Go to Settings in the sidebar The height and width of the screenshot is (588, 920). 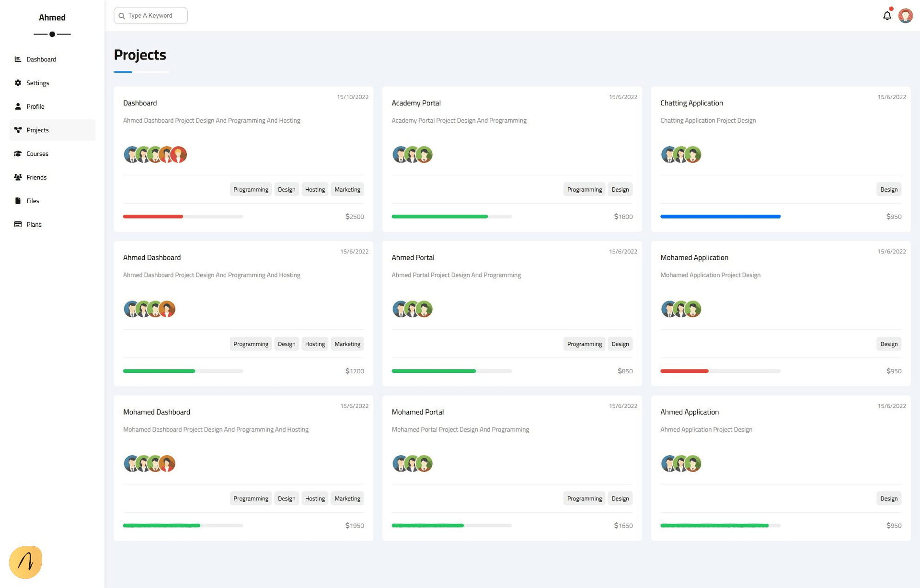[x=52, y=82]
